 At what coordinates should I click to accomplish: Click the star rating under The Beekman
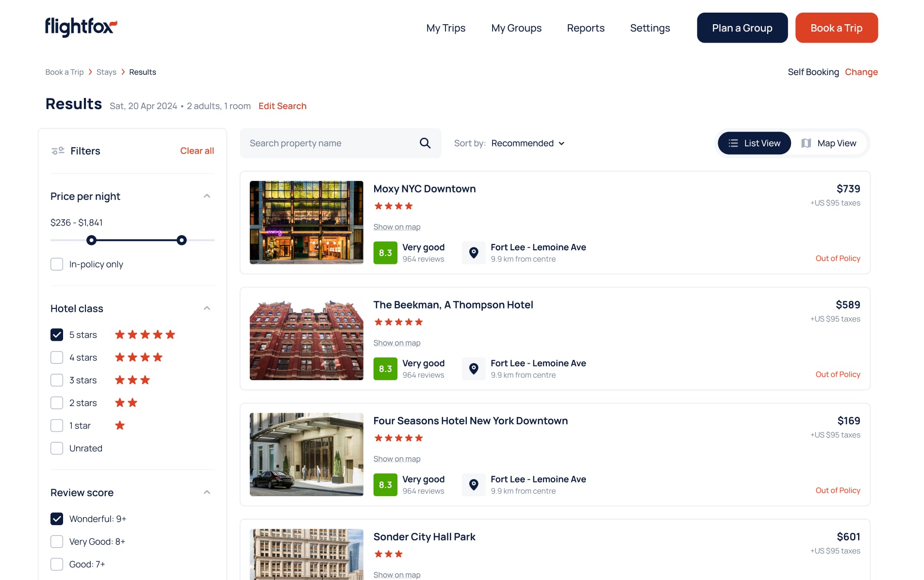[398, 322]
